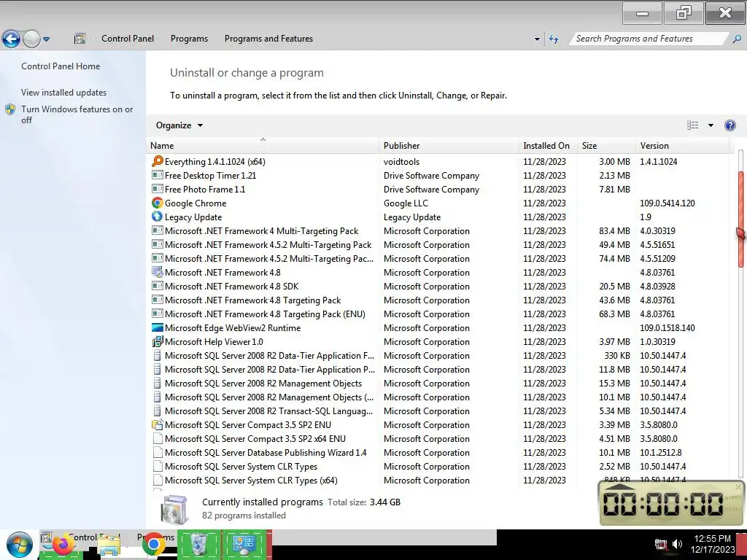Click in the Search Programs and Features field
Image resolution: width=747 pixels, height=560 pixels.
coord(650,39)
